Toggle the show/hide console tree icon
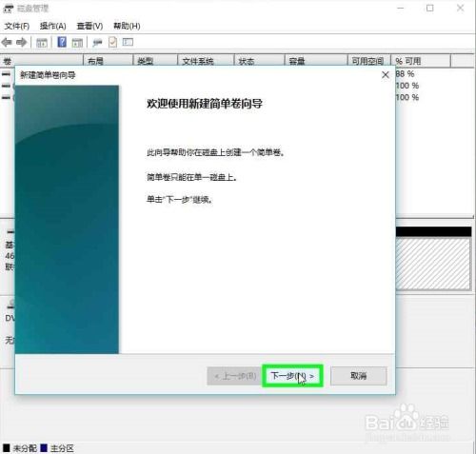 (x=42, y=43)
